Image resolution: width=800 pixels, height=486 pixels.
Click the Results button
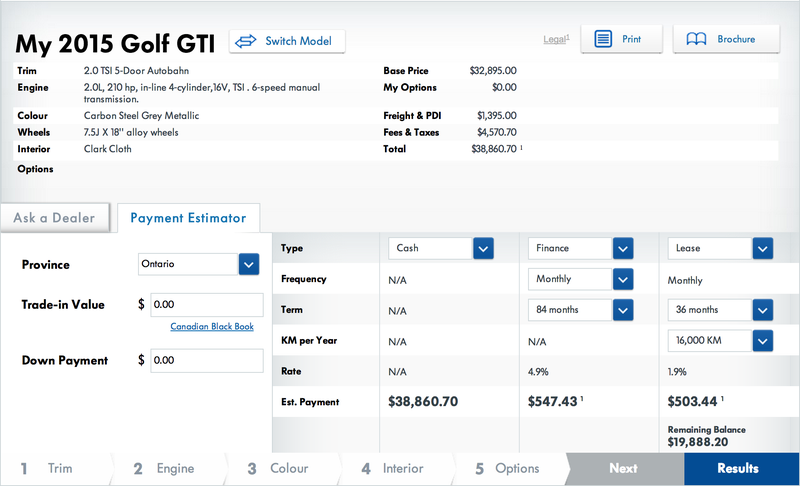[x=741, y=469]
